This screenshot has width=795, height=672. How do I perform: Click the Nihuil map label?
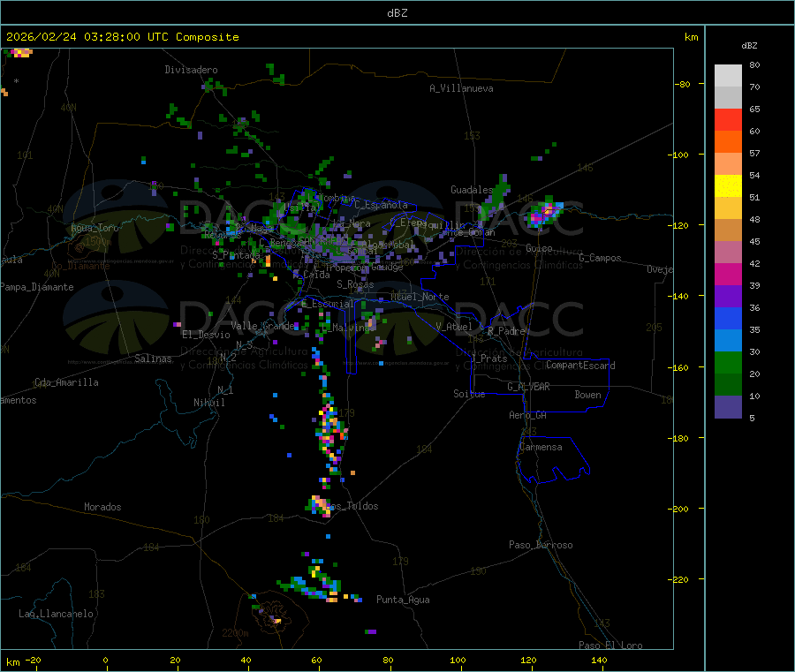click(x=208, y=403)
